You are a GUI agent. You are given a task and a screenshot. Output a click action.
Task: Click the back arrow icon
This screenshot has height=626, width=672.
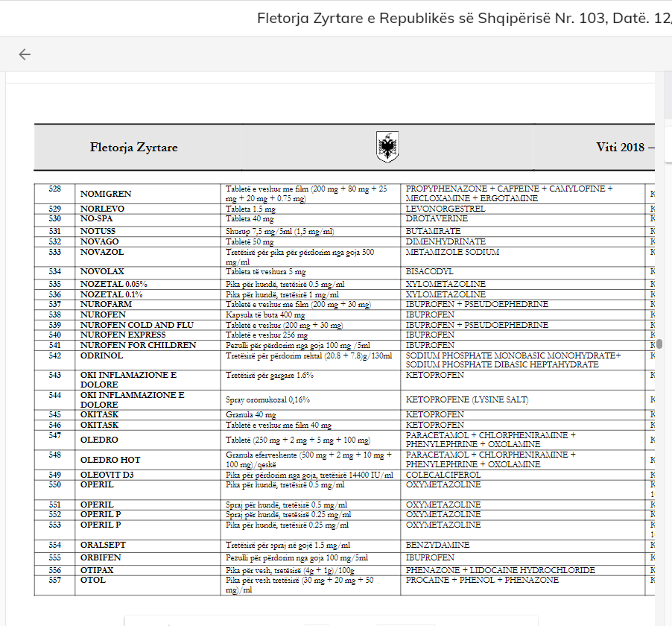(x=25, y=54)
